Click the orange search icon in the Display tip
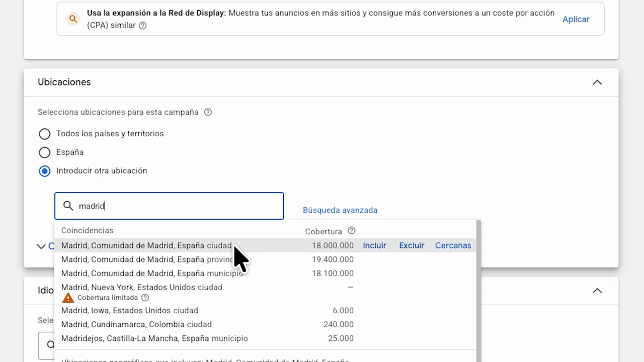Image resolution: width=644 pixels, height=362 pixels. 73,19
